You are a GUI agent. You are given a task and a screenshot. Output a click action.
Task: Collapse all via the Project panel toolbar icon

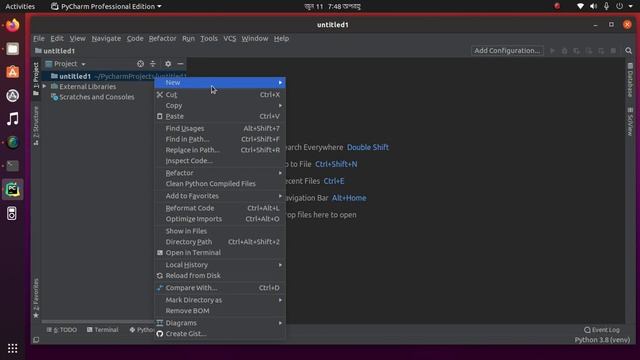coord(153,64)
